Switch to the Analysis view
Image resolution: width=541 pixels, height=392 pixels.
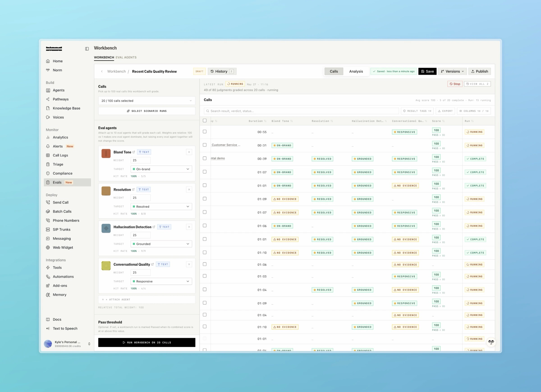pyautogui.click(x=356, y=71)
